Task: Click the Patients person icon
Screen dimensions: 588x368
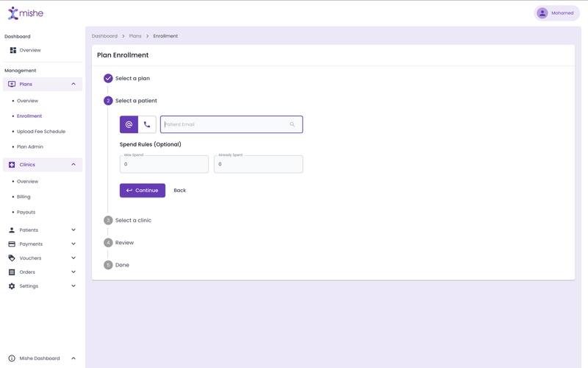Action: click(x=12, y=230)
